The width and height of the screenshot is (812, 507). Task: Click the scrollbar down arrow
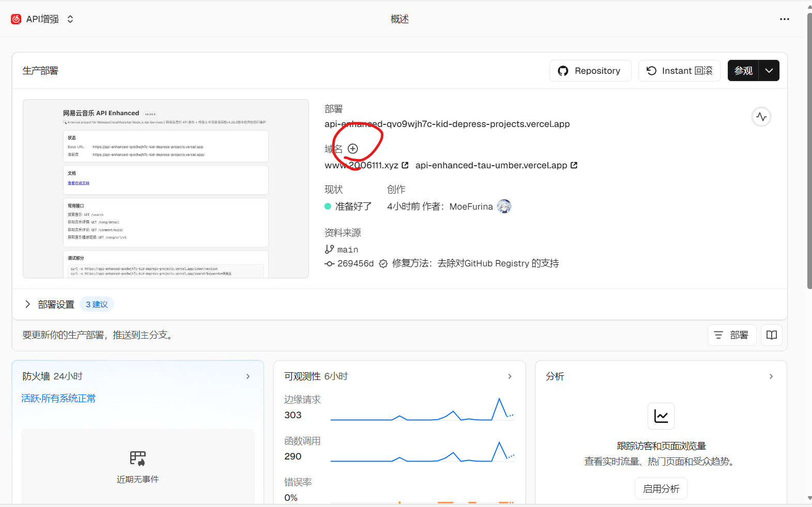point(809,498)
